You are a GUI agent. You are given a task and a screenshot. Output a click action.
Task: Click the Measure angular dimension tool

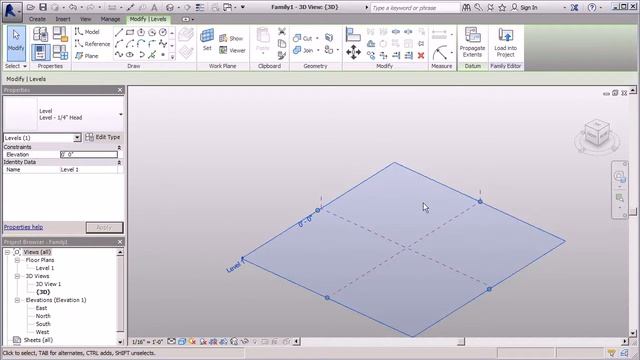[439, 53]
